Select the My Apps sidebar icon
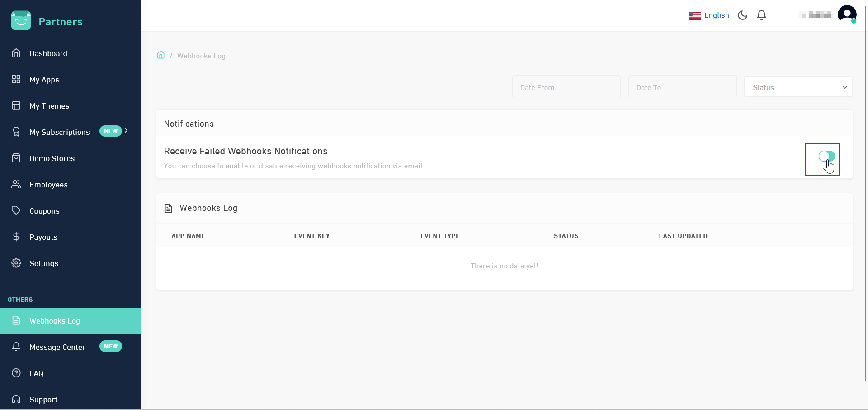Screen dimensions: 868x410 tap(16, 79)
